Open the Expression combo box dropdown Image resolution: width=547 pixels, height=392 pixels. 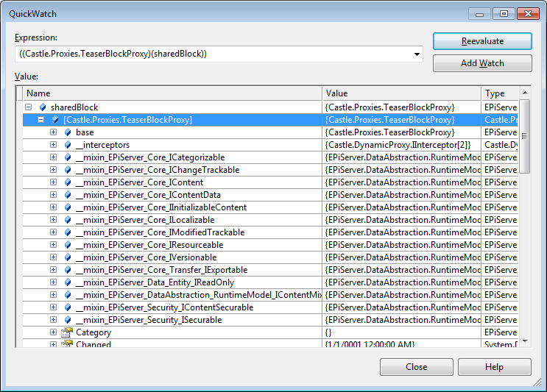[417, 54]
